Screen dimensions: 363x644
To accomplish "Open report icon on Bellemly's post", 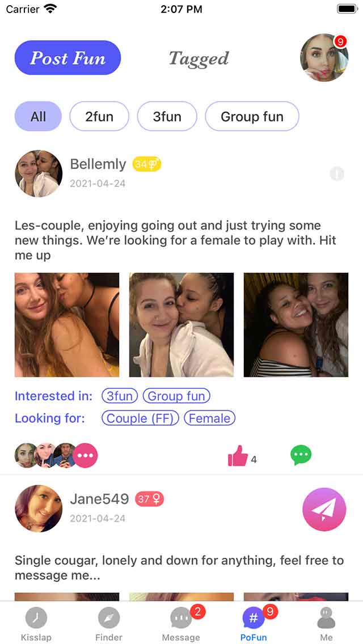I will click(x=337, y=175).
